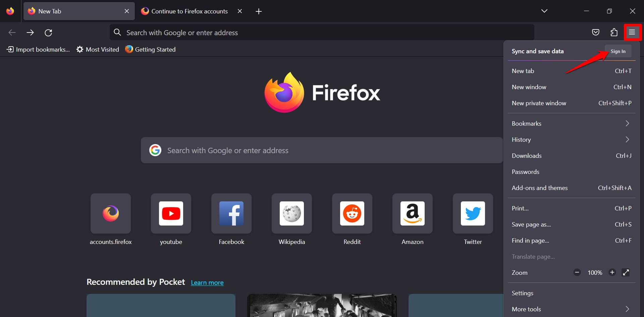
Task: Close the Continue to Firefox accounts tab
Action: tap(240, 11)
